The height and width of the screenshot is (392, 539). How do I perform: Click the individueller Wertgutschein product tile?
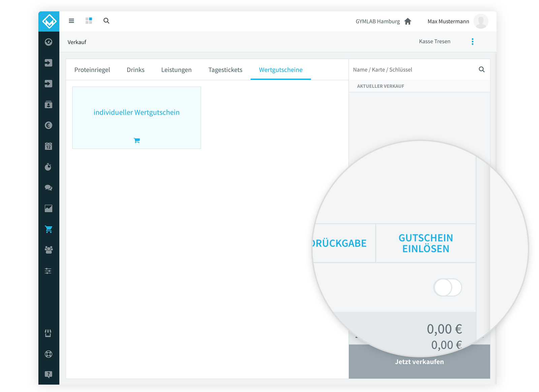(x=136, y=118)
